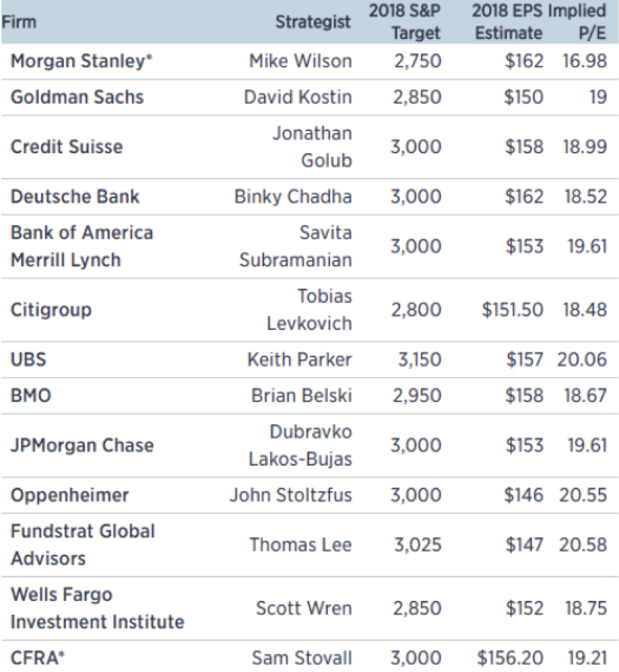The width and height of the screenshot is (619, 672).
Task: Click the Credit Suisse firm cell
Action: (66, 146)
